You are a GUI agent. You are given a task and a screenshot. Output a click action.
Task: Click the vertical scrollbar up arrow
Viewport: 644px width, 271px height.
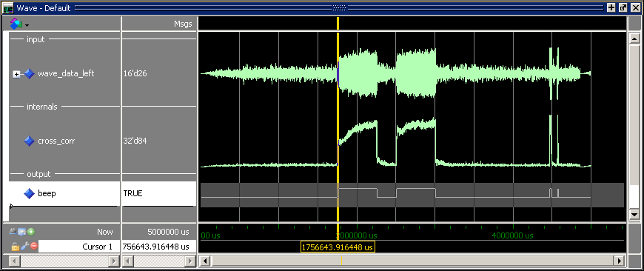(634, 39)
